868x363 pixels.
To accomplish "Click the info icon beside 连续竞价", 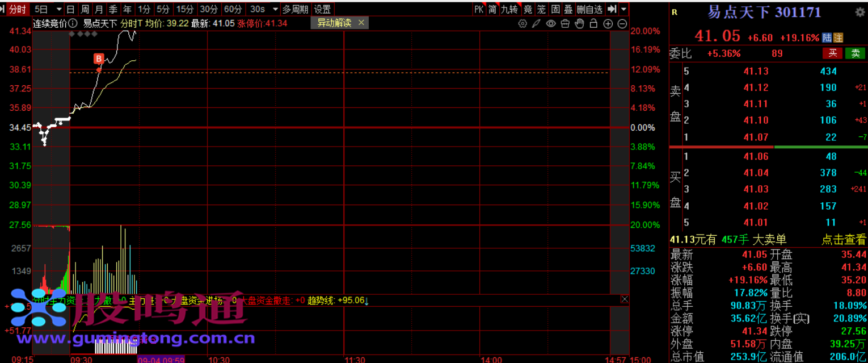I will pos(72,23).
